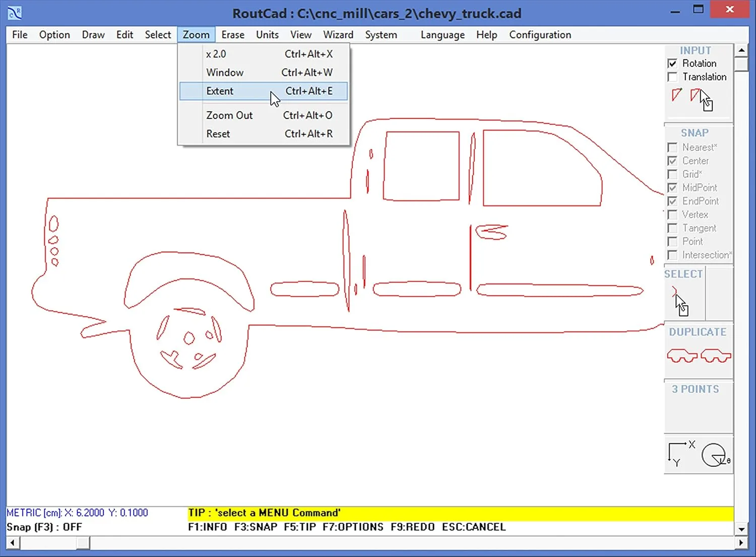This screenshot has height=557, width=756.
Task: Click the first Duplicate car icon
Action: [681, 355]
